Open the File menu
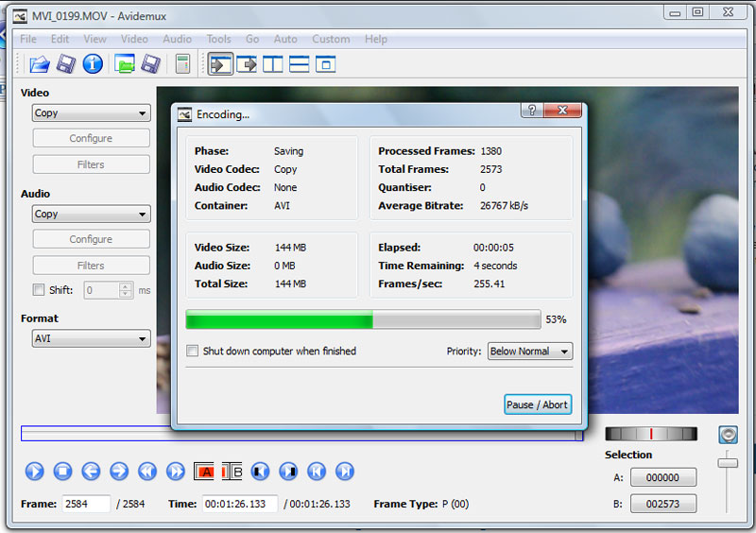756x533 pixels. coord(28,39)
